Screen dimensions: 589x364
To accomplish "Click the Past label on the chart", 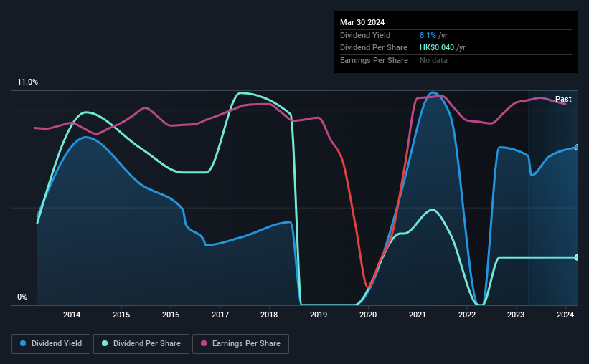I will pos(563,99).
